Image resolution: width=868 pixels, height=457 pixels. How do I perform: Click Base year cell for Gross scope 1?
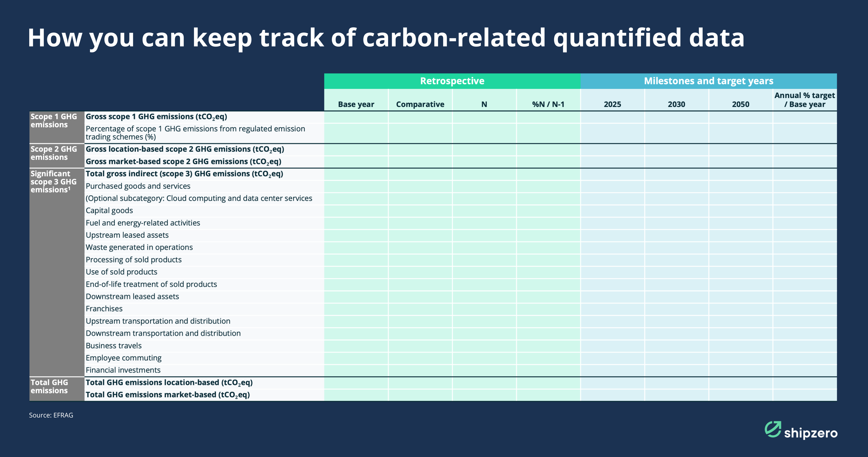click(x=356, y=117)
